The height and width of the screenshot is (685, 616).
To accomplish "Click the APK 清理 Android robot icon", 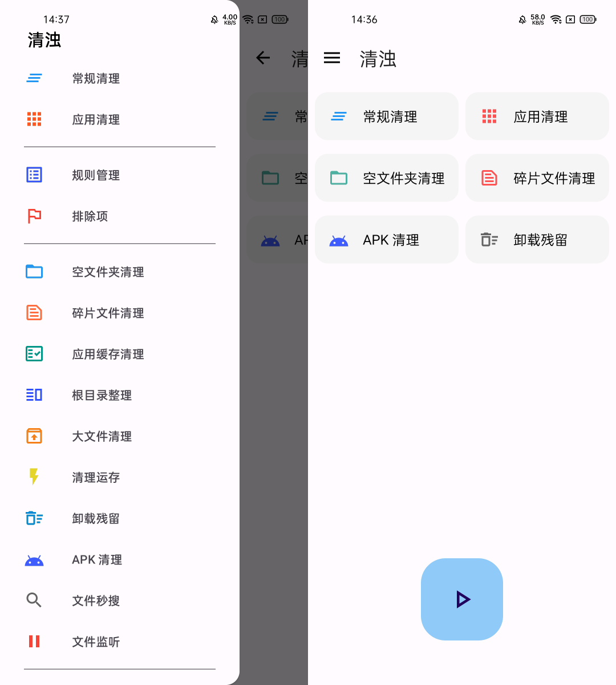I will (x=34, y=559).
